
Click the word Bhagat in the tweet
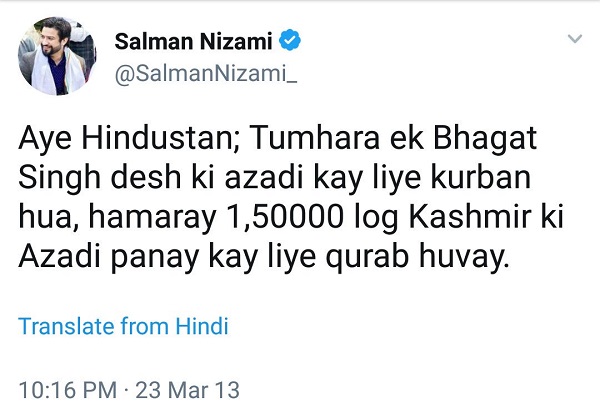[x=448, y=145]
